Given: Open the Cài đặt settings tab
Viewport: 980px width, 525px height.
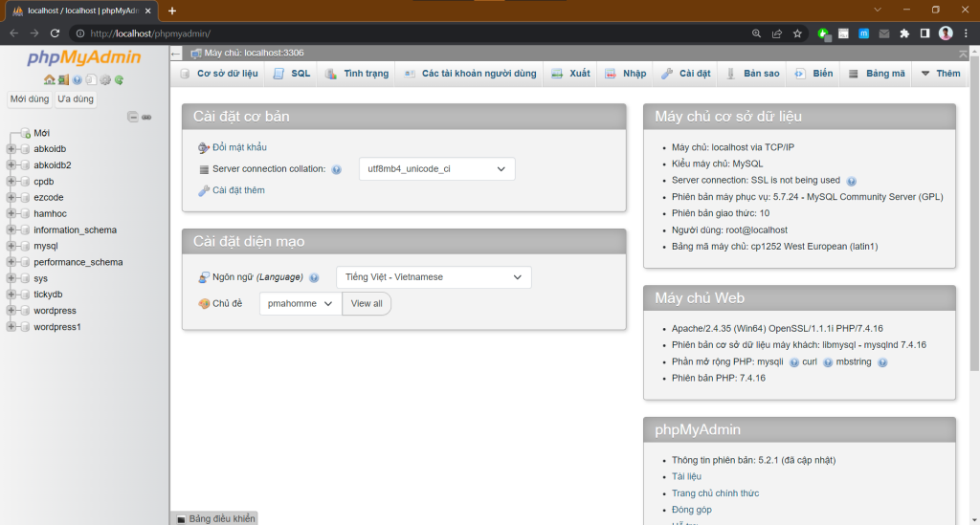Looking at the screenshot, I should 686,74.
